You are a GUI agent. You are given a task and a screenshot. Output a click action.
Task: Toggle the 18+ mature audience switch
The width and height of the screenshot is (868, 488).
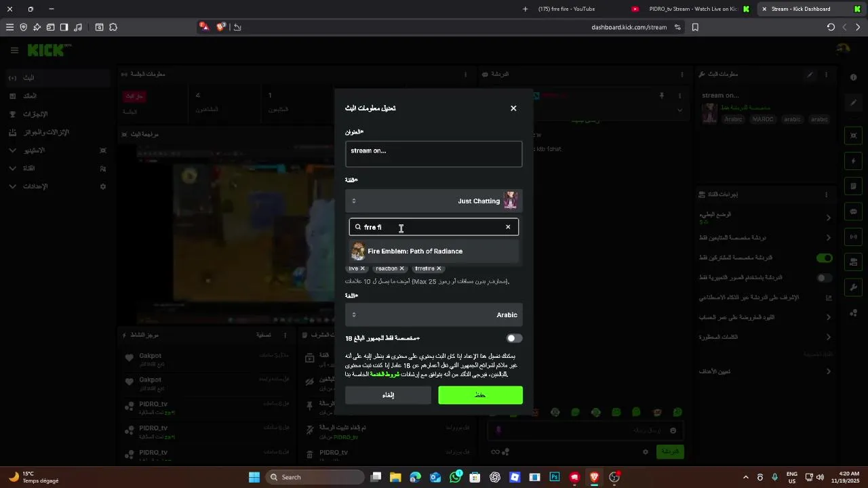[515, 338]
